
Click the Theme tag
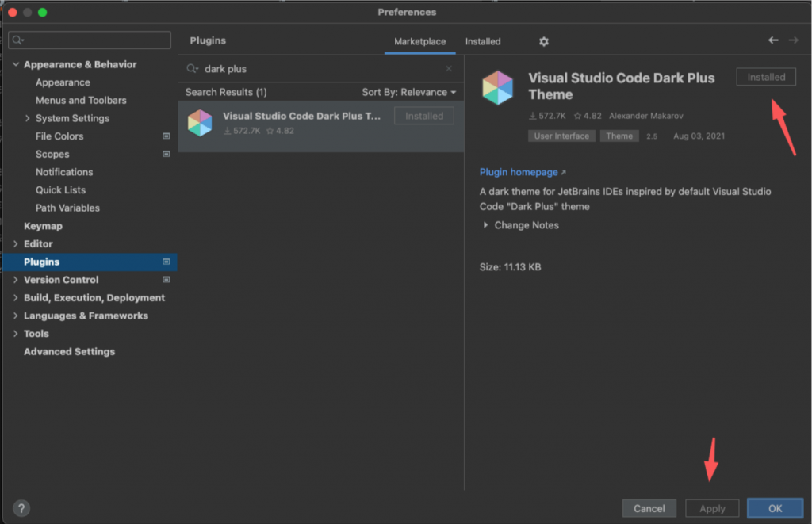(619, 136)
